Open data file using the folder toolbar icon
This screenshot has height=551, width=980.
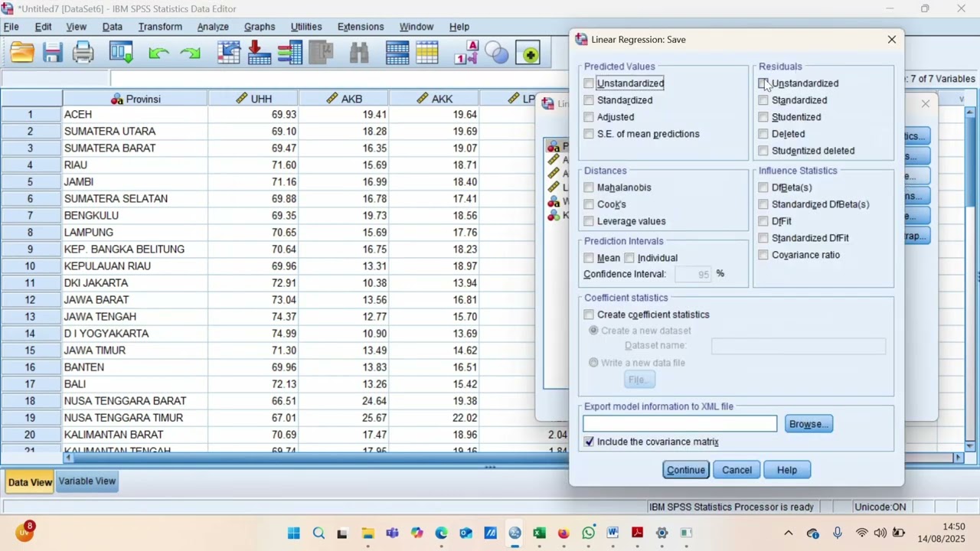coord(22,54)
